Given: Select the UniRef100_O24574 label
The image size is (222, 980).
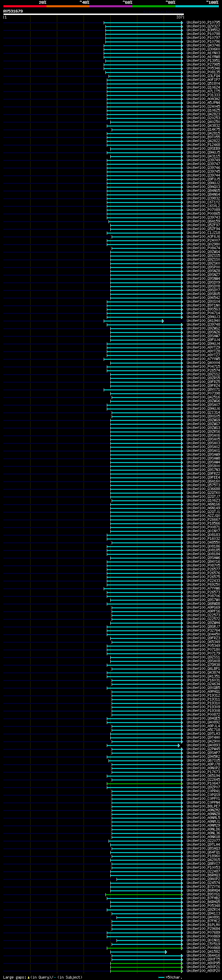Looking at the screenshot, I should tap(203, 883).
